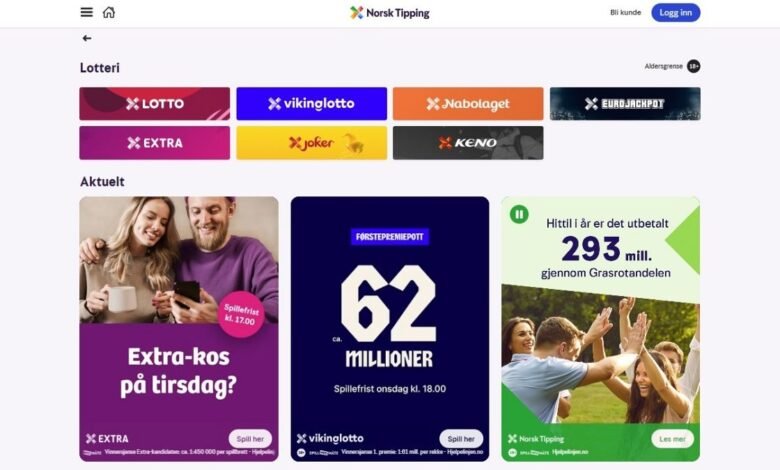Open the Lotto game tile
This screenshot has width=780, height=470.
(155, 103)
